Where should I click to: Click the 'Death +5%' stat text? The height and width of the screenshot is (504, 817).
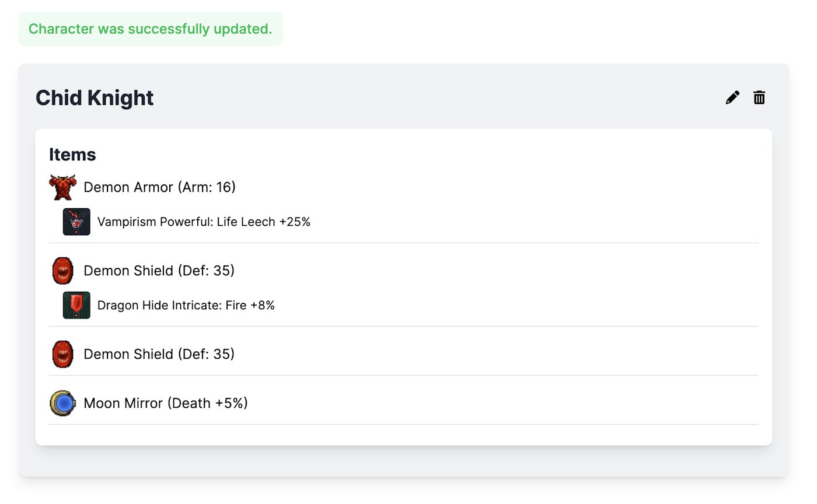(208, 403)
